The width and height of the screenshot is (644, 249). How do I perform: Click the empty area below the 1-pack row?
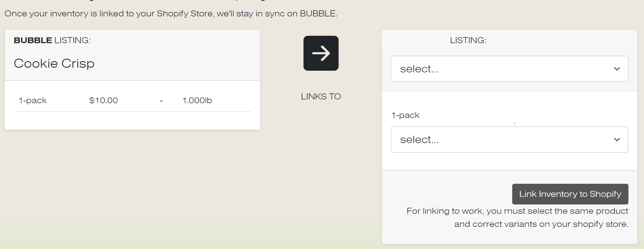[132, 121]
